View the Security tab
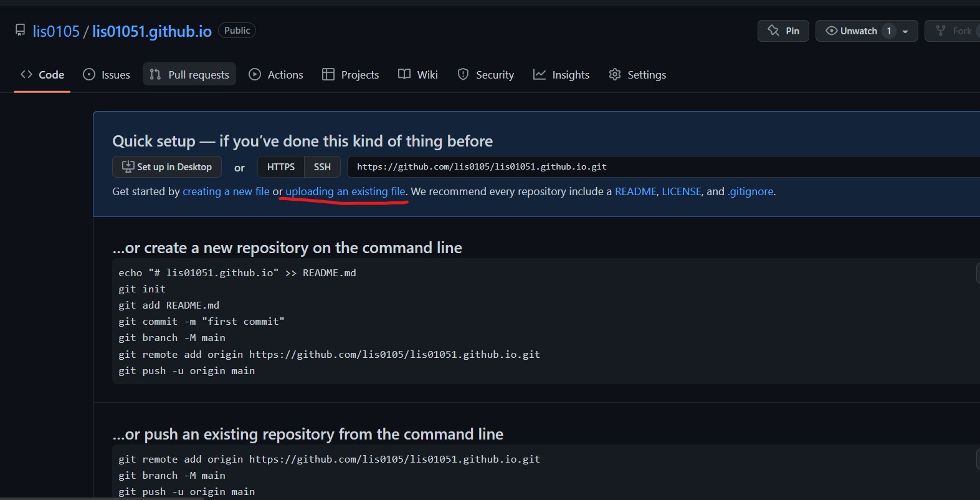Image resolution: width=980 pixels, height=500 pixels. (486, 75)
